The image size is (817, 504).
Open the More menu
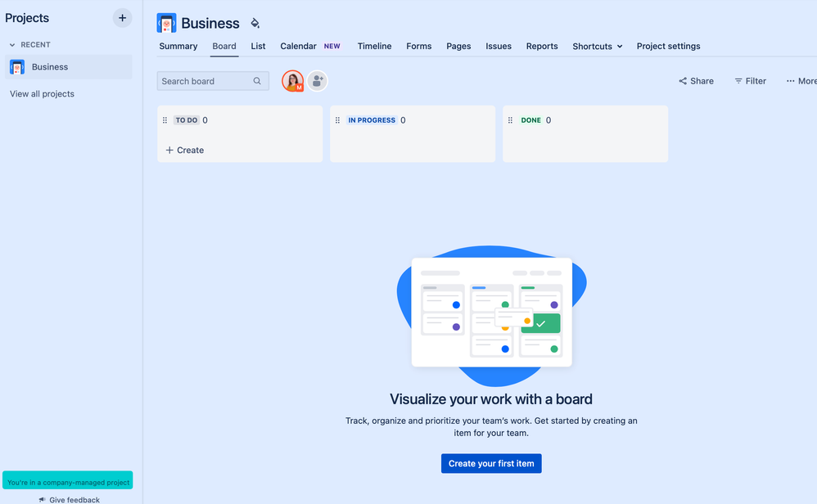[801, 81]
